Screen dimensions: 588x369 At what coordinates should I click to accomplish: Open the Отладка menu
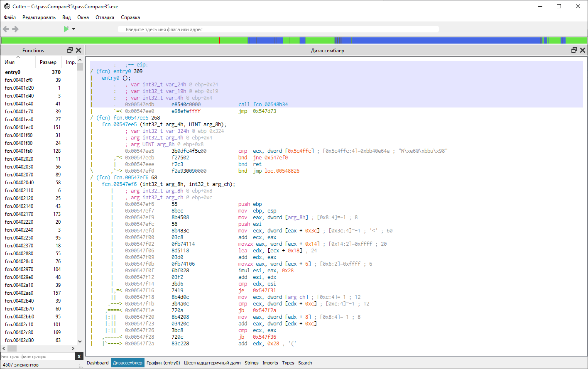click(105, 17)
